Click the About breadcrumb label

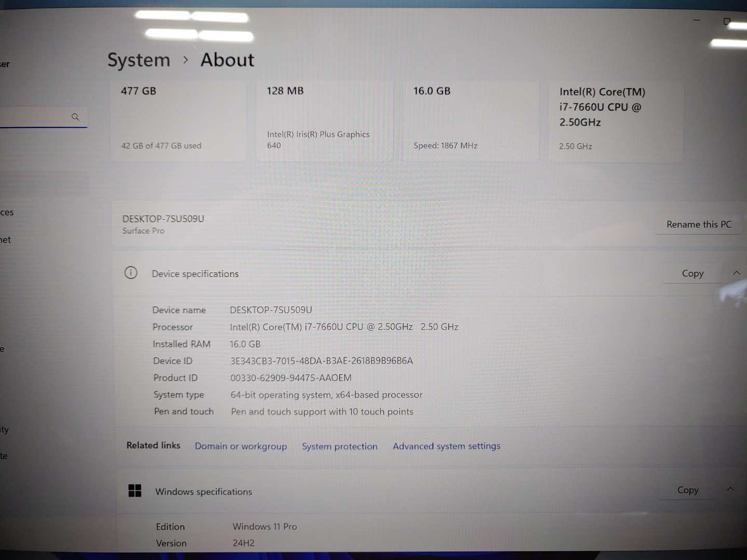click(227, 60)
